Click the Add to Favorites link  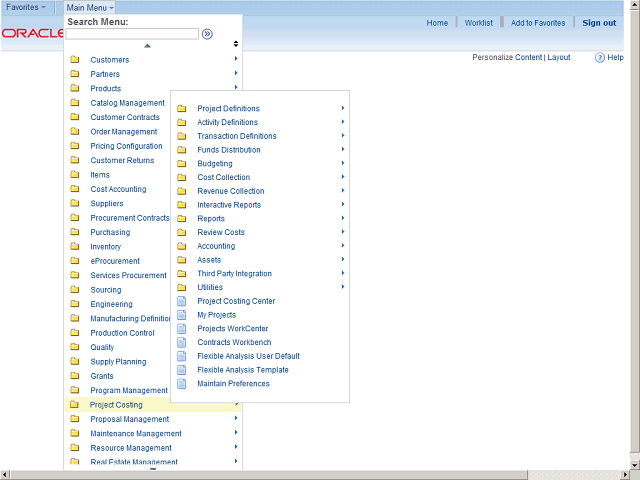click(x=537, y=23)
